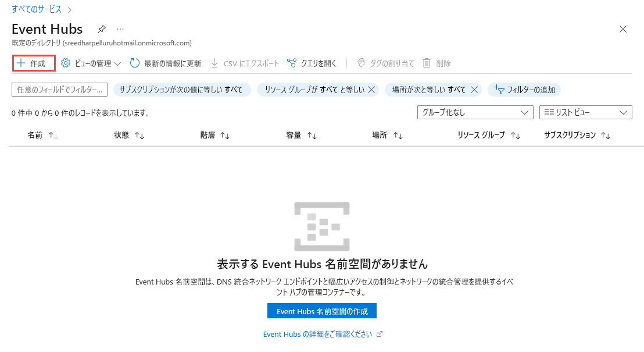644x352 pixels.
Task: Open the リソース グループ filter pill
Action: 314,90
